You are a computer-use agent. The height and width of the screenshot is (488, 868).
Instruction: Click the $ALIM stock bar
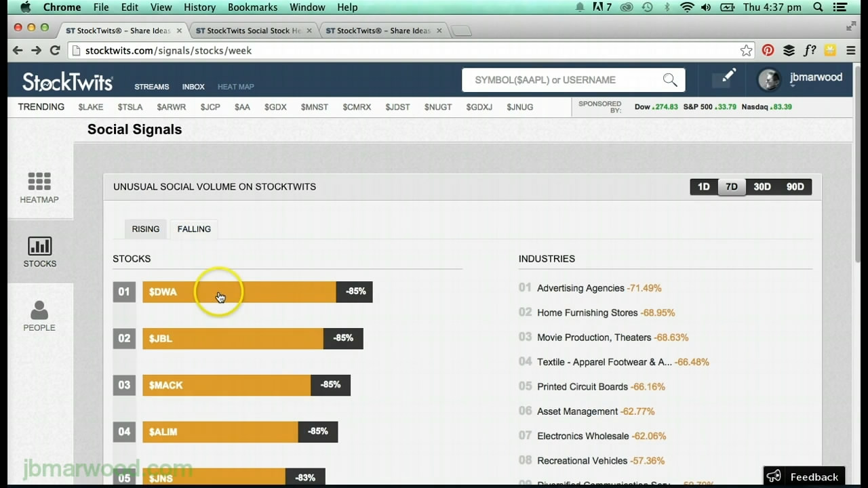[x=240, y=432]
